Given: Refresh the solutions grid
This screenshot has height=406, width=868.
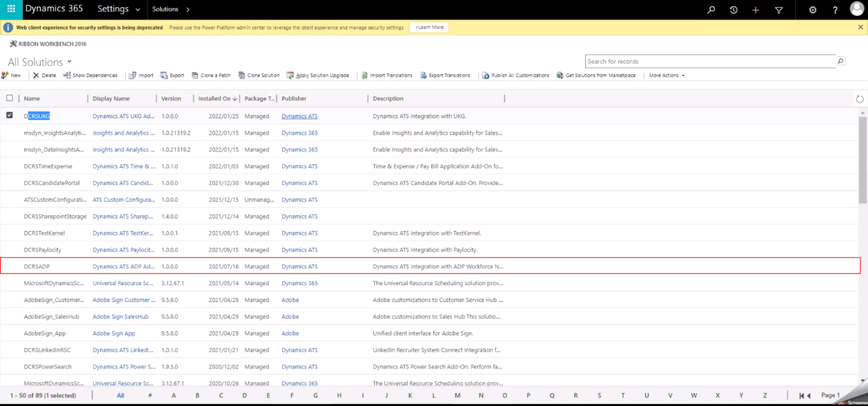Looking at the screenshot, I should pos(859,99).
